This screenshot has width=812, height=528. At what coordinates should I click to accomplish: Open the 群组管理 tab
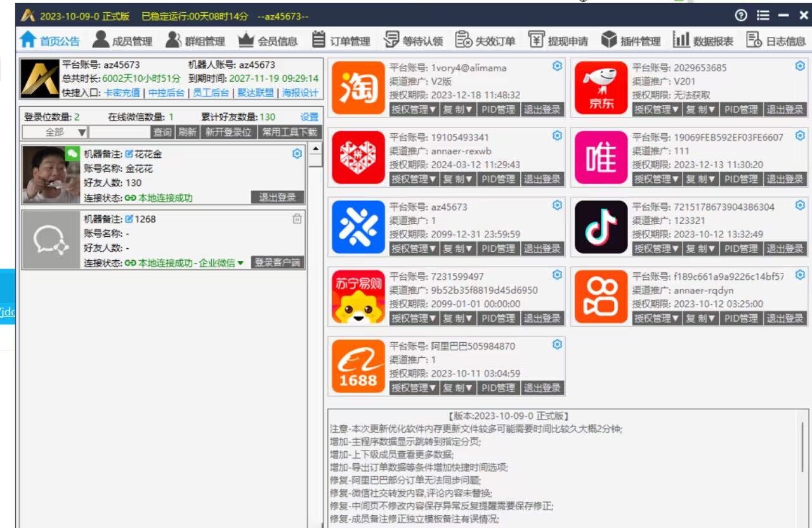[195, 41]
